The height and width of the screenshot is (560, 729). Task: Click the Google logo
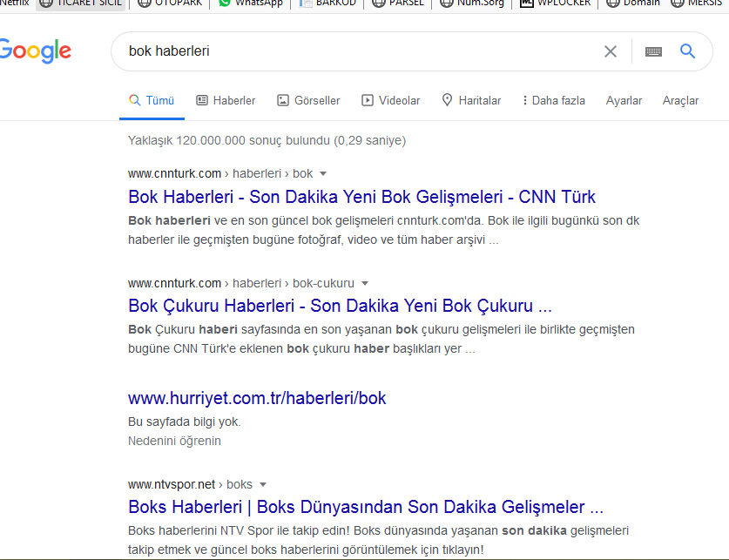(36, 51)
